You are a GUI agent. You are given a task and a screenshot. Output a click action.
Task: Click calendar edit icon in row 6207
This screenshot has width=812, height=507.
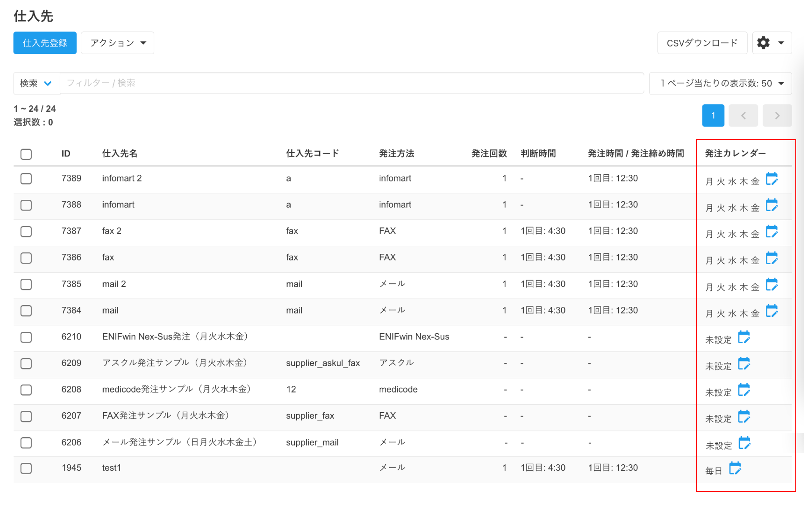click(744, 417)
